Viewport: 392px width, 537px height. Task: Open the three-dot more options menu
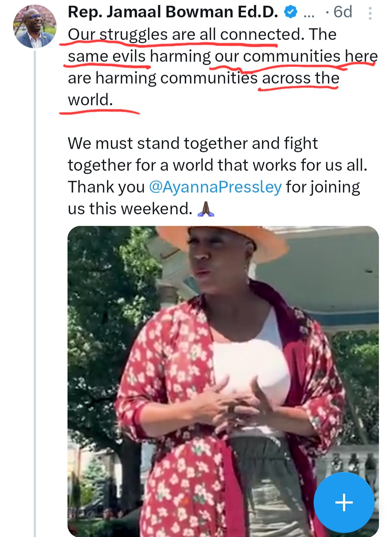pyautogui.click(x=370, y=13)
